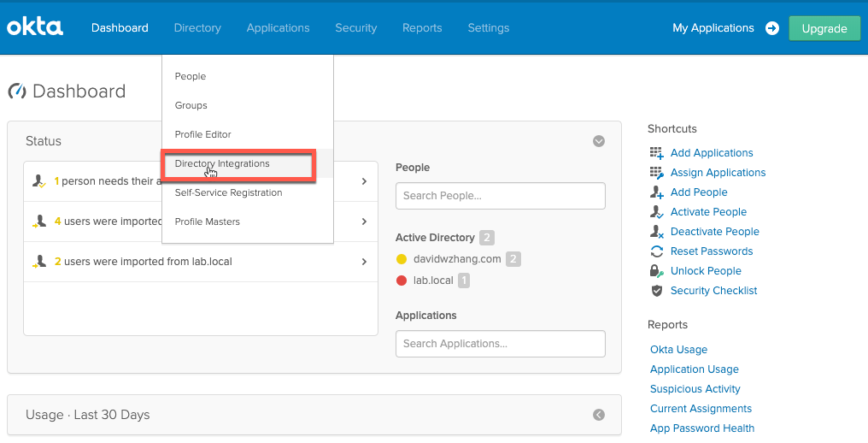Screen dimensions: 868x443
Task: Expand the Usage Last 30 Days panel
Action: pyautogui.click(x=599, y=415)
